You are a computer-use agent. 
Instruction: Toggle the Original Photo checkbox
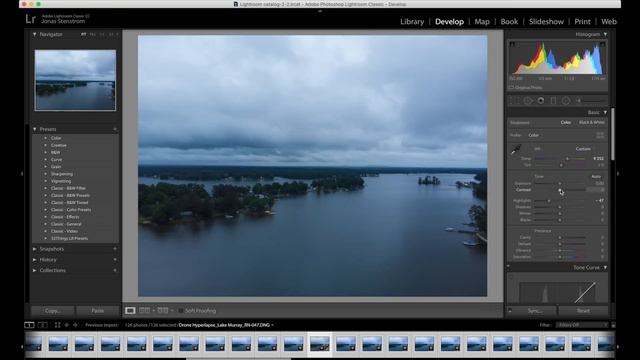point(511,87)
